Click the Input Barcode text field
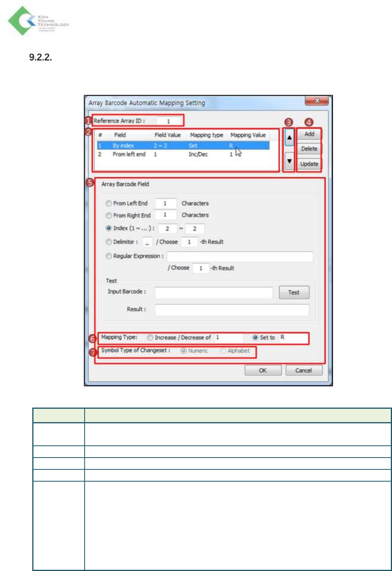This screenshot has width=392, height=571. pyautogui.click(x=214, y=293)
